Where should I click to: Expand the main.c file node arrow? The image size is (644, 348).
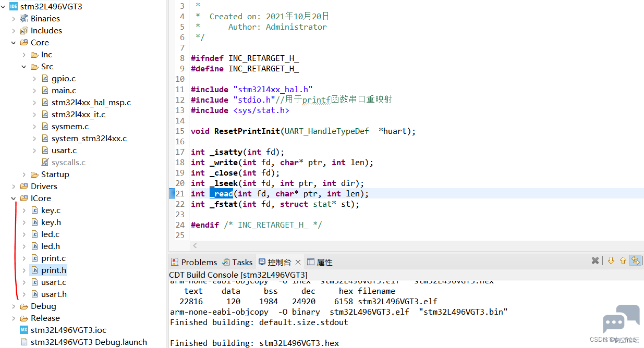click(34, 91)
